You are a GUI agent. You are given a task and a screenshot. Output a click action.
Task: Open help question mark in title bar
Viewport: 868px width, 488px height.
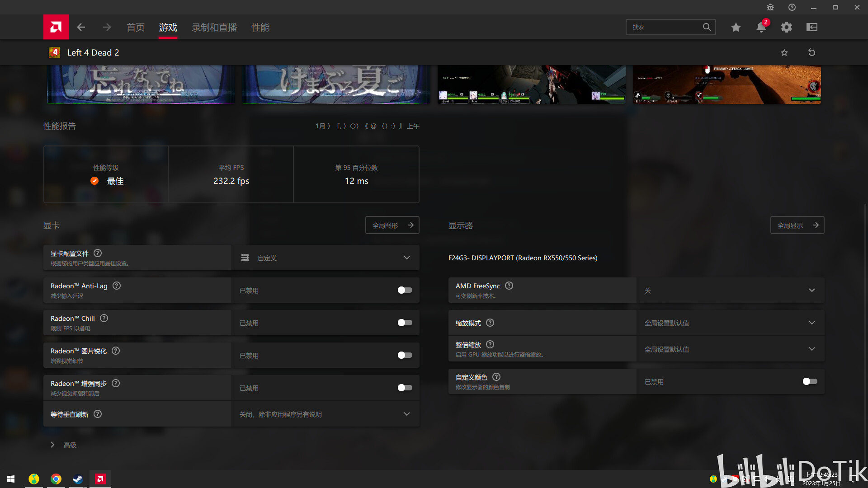(x=792, y=7)
